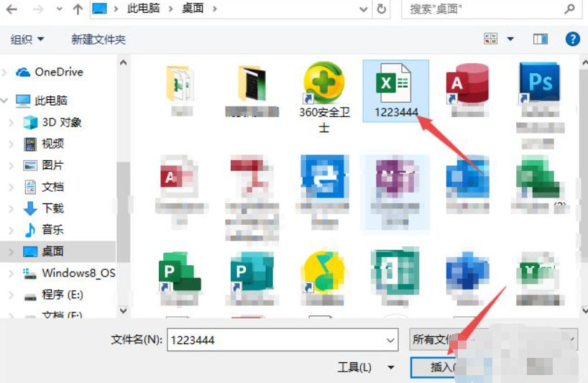Select the 360安全卫士 shortcut icon

pos(324,83)
